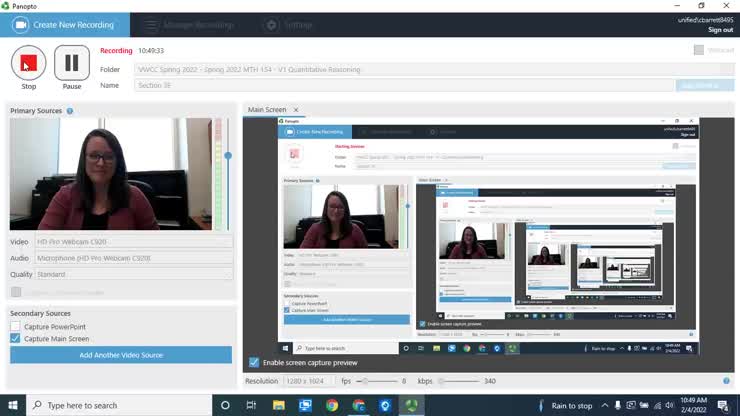Stop the current recording
Screen dimensions: 740x416
(x=28, y=64)
